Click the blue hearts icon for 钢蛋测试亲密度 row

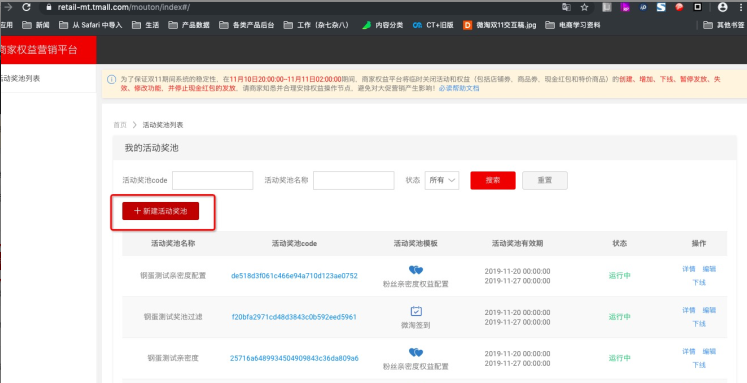416,353
